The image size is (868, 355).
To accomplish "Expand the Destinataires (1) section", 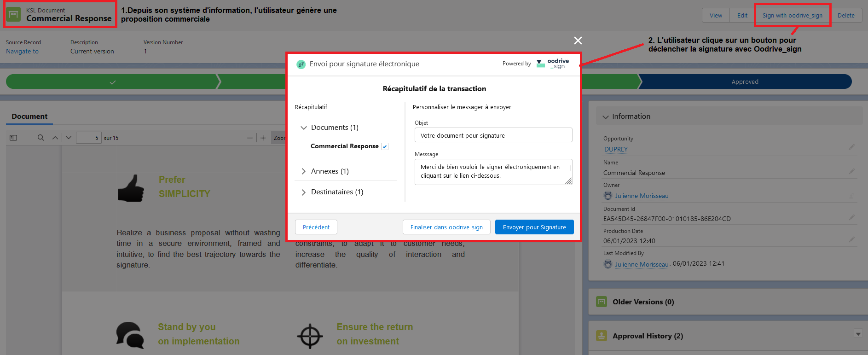I will click(x=304, y=192).
